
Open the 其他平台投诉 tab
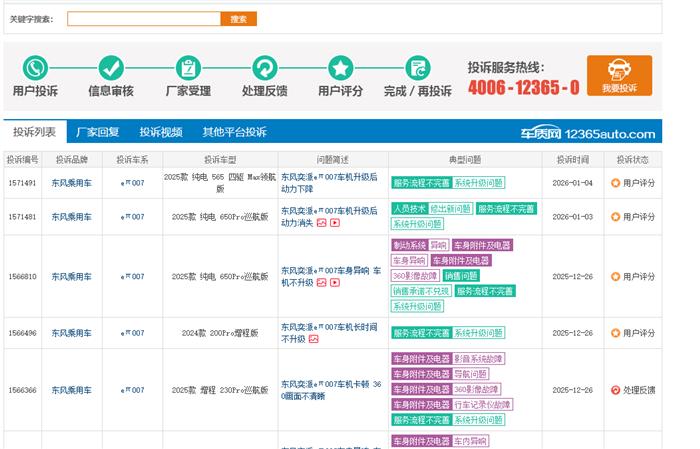tap(234, 132)
